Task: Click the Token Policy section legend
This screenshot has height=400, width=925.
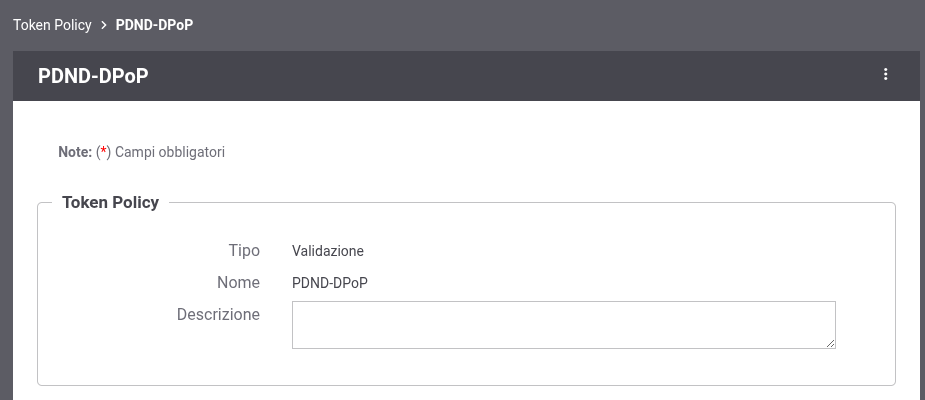Action: pyautogui.click(x=110, y=202)
